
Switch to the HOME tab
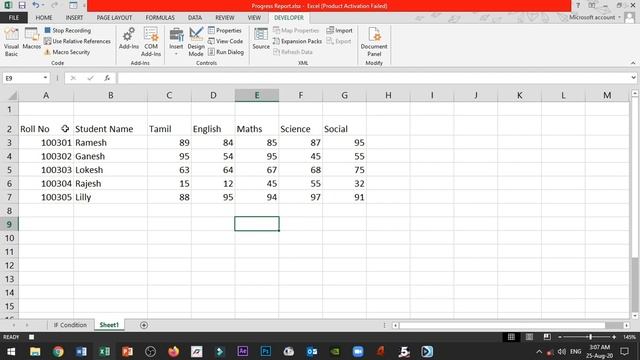click(44, 18)
